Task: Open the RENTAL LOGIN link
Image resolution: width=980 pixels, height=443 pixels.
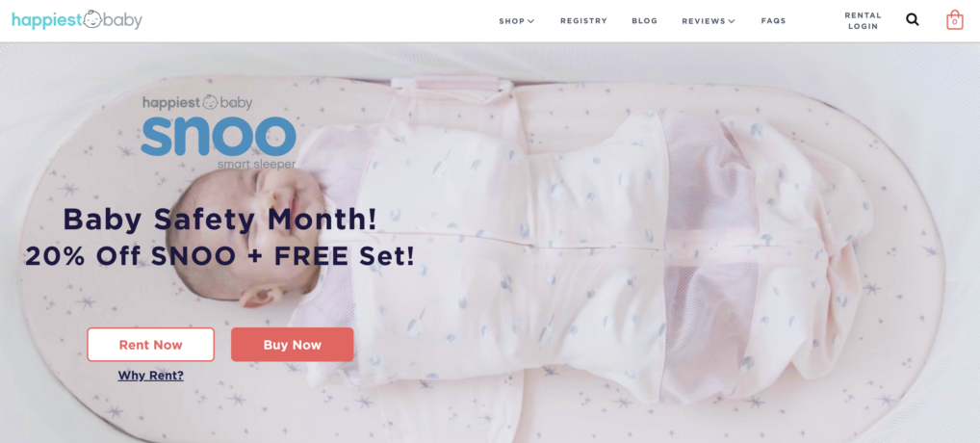Action: coord(864,20)
